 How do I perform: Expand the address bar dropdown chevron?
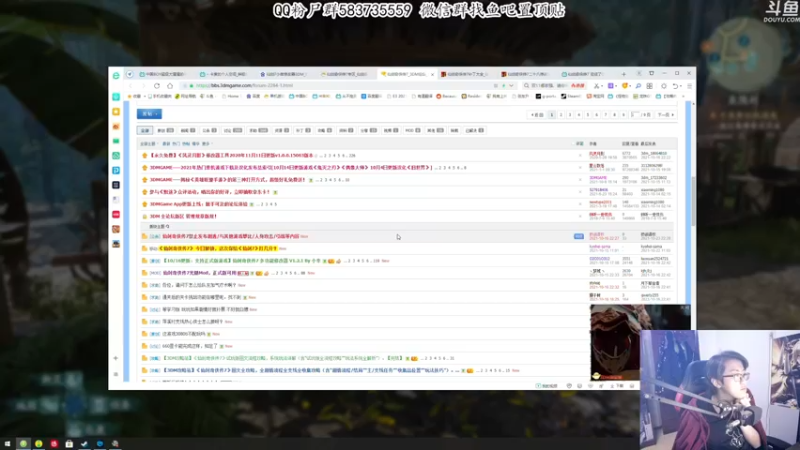pos(511,86)
